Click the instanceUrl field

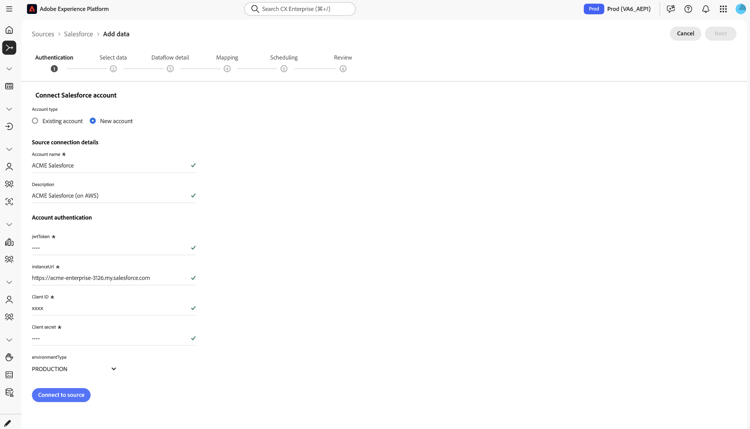114,278
